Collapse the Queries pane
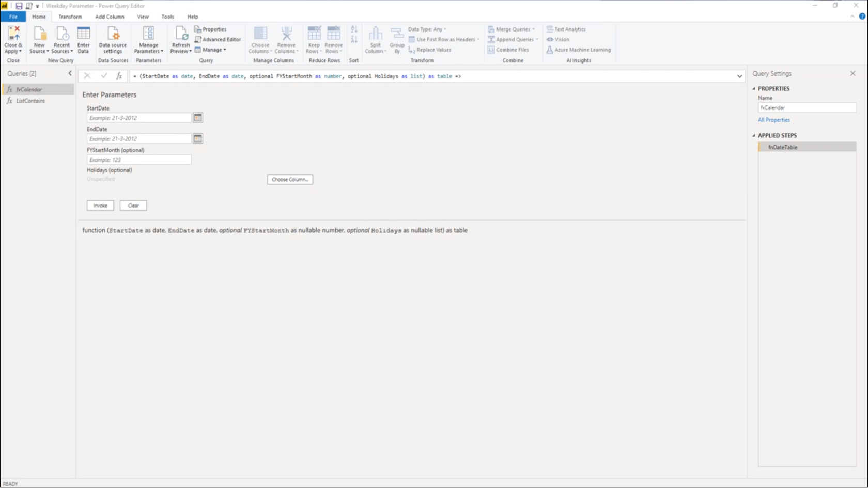 pyautogui.click(x=70, y=73)
